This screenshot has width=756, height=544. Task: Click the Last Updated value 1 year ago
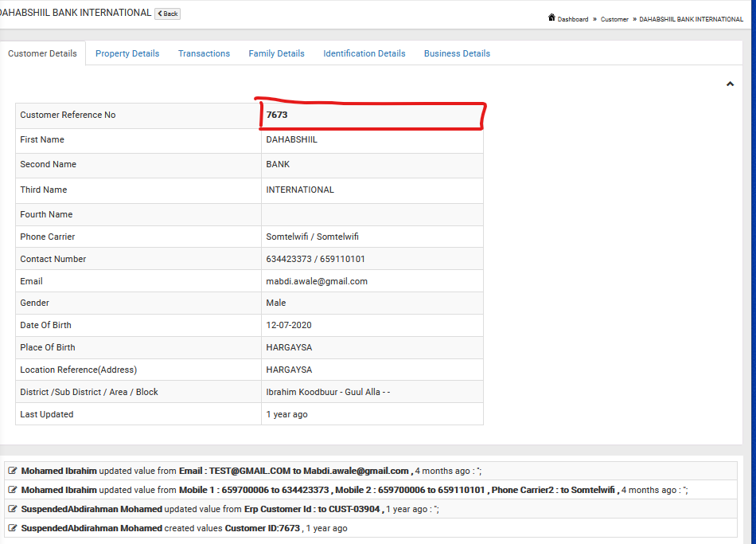pyautogui.click(x=286, y=414)
